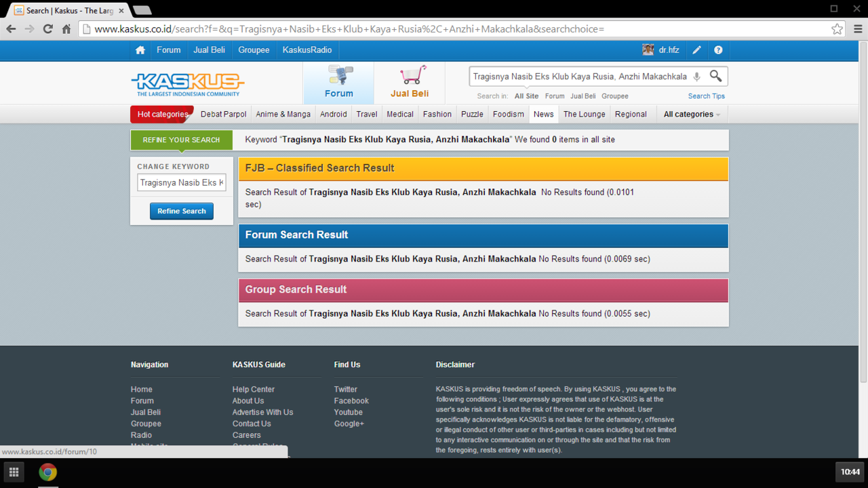
Task: Reload the page in the browser
Action: (47, 28)
